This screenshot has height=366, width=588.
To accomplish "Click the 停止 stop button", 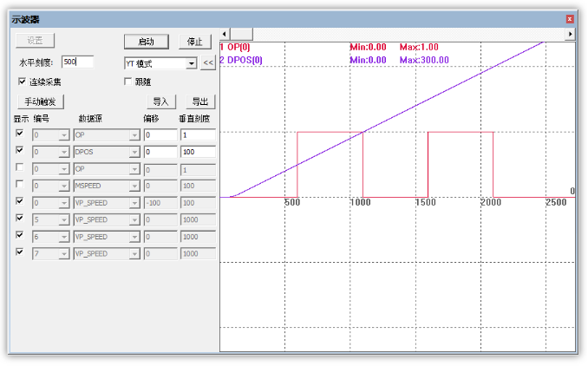I will click(194, 42).
